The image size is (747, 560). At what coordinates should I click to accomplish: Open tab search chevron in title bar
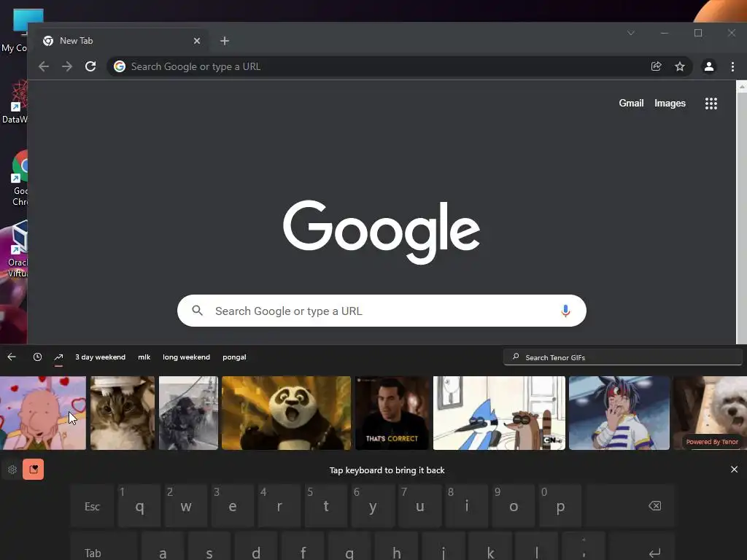(631, 33)
